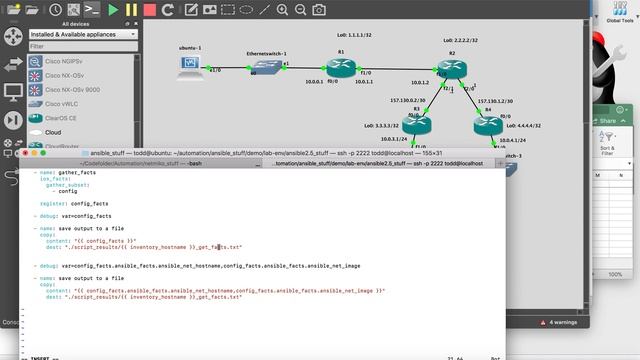The width and height of the screenshot is (640, 360).
Task: Open Installed & Available appliances dropdown
Action: coord(83,35)
